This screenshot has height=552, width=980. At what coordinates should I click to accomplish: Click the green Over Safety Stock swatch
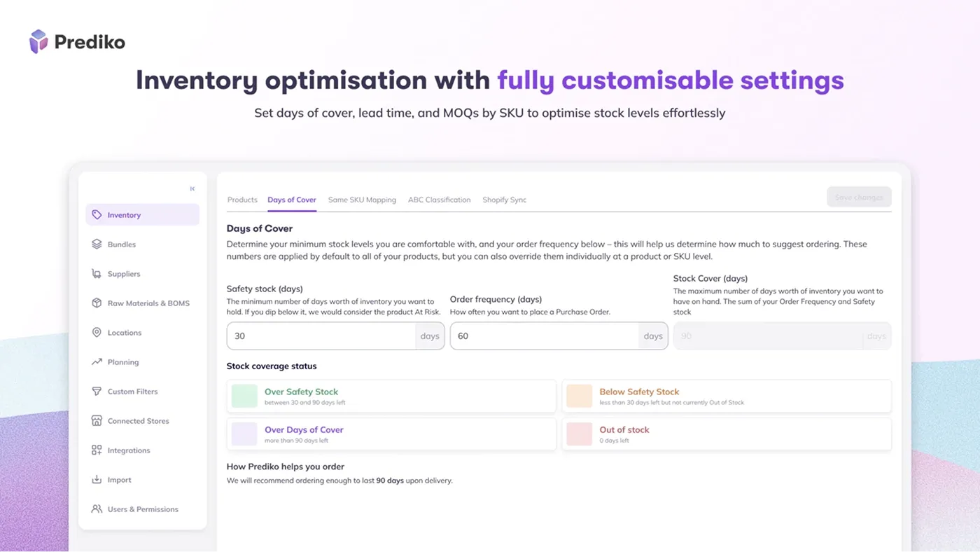click(x=245, y=396)
